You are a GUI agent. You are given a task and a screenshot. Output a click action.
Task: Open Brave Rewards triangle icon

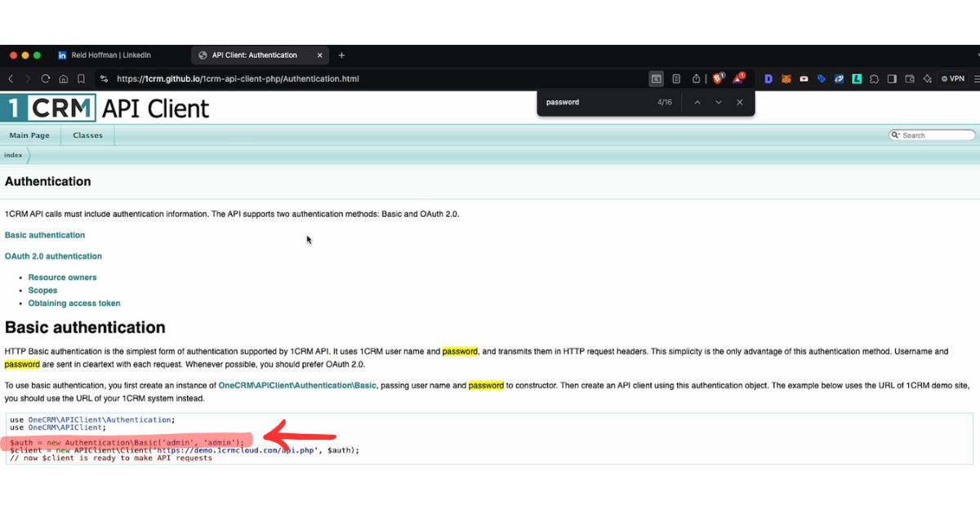point(738,79)
